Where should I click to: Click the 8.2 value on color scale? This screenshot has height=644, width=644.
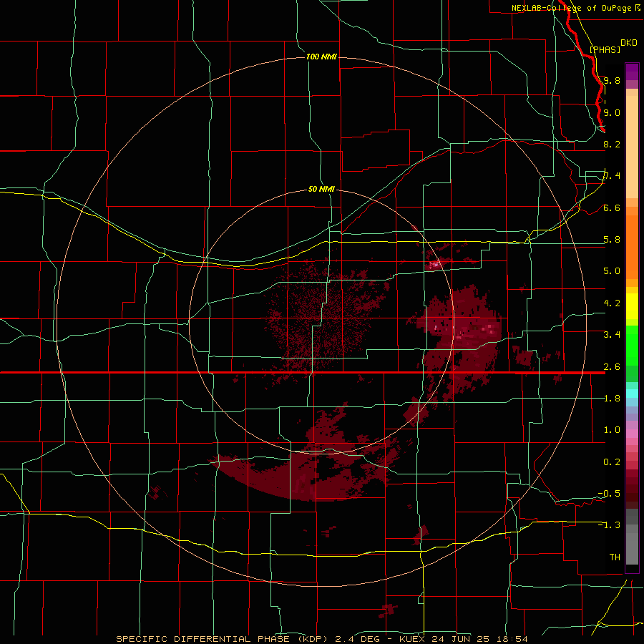tap(612, 144)
